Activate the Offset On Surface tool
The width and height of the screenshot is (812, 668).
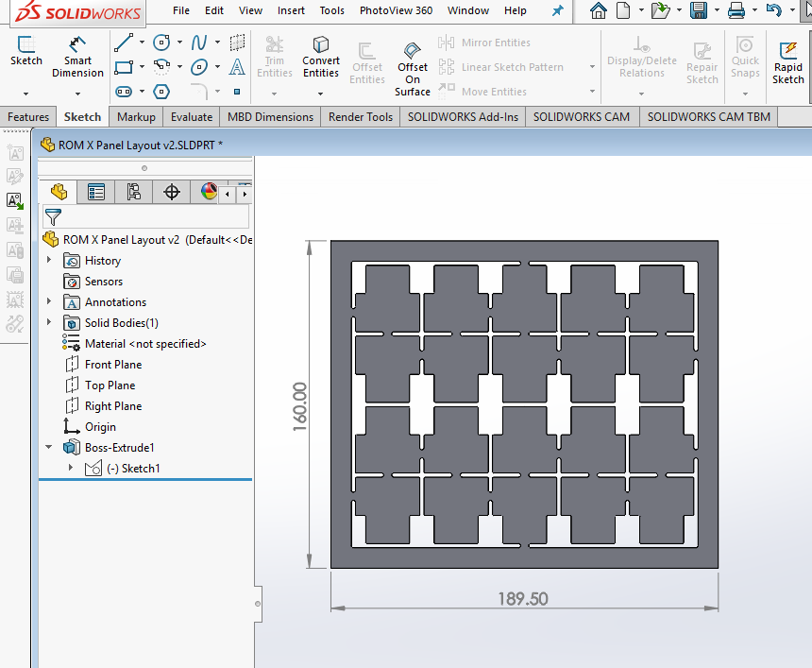point(413,68)
